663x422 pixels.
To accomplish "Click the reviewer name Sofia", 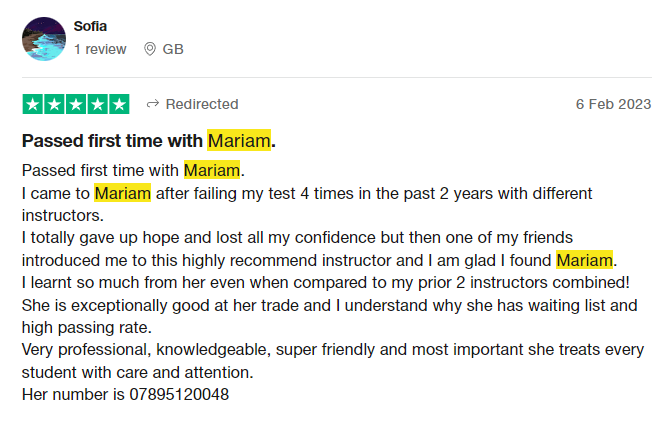I will [x=90, y=26].
